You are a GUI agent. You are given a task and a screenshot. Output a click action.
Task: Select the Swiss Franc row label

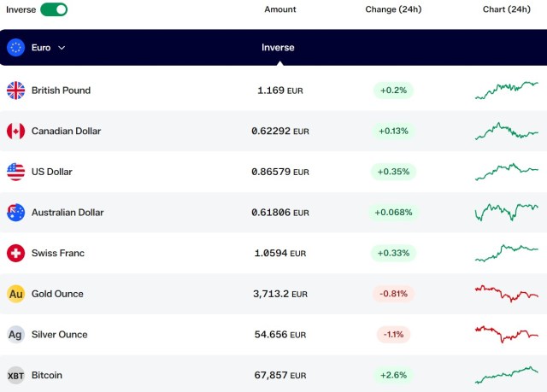[x=58, y=253]
